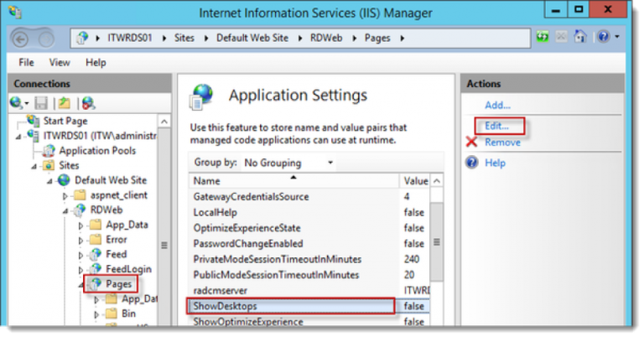Click the red X Remove icon

(472, 142)
